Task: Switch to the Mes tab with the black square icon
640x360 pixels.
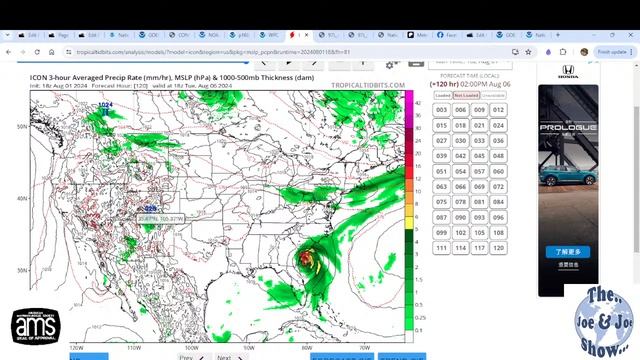Action: [418, 35]
